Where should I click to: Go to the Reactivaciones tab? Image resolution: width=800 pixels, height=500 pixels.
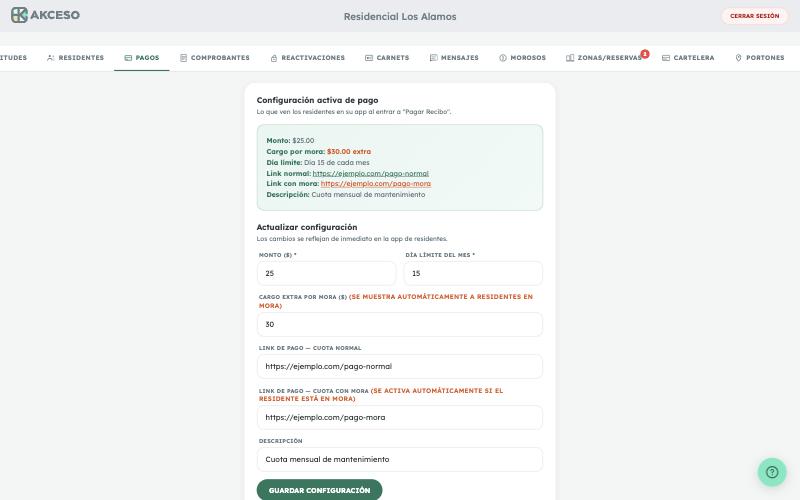point(308,58)
